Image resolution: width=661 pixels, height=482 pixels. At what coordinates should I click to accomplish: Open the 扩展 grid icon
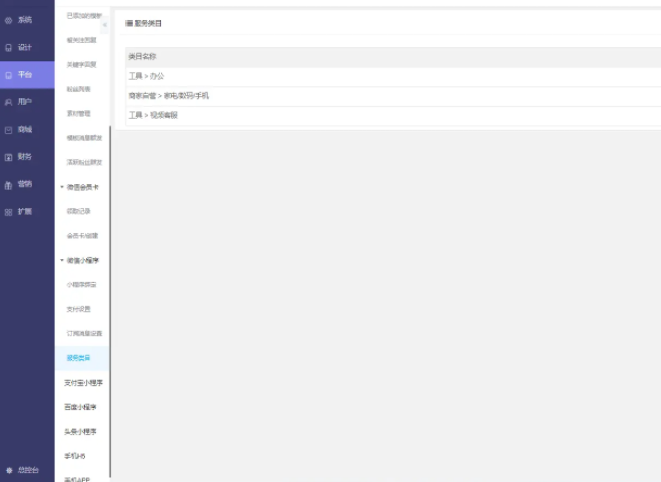point(8,212)
